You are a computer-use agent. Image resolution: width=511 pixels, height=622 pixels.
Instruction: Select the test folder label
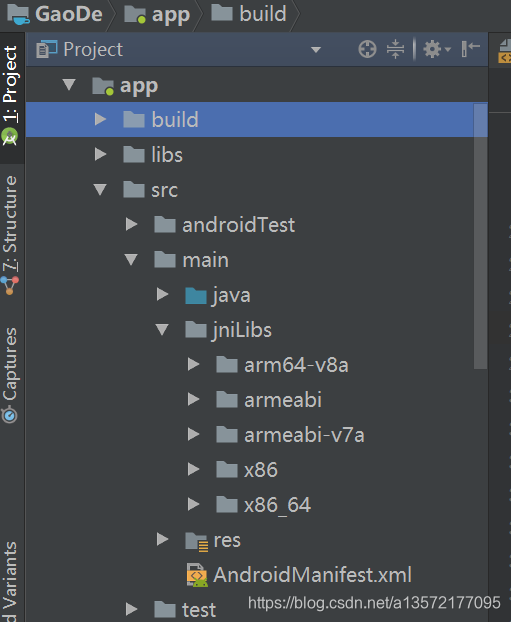(199, 610)
